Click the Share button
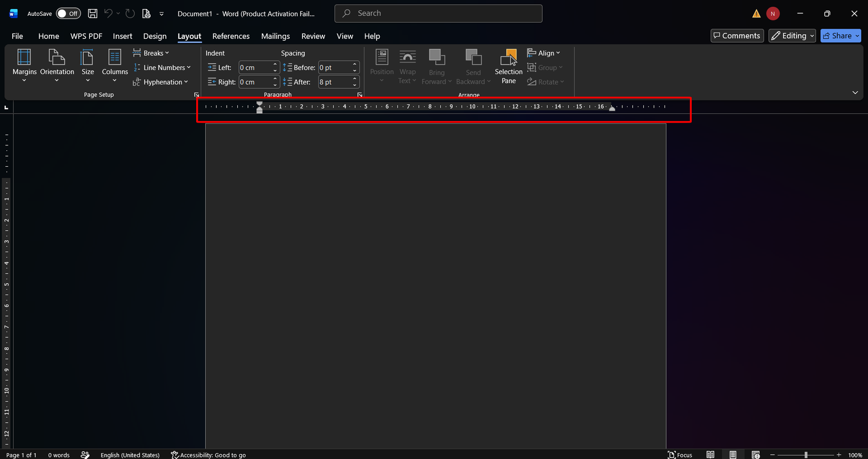The image size is (868, 459). point(841,36)
